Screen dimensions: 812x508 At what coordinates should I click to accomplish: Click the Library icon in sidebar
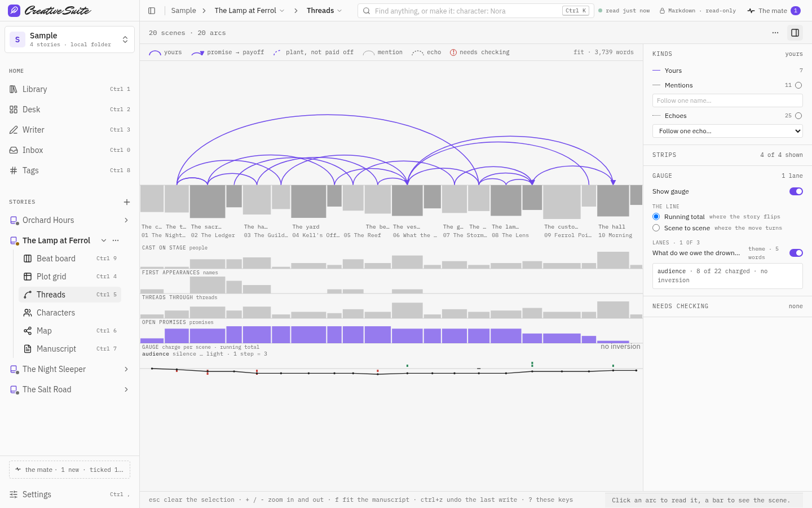[x=14, y=89]
